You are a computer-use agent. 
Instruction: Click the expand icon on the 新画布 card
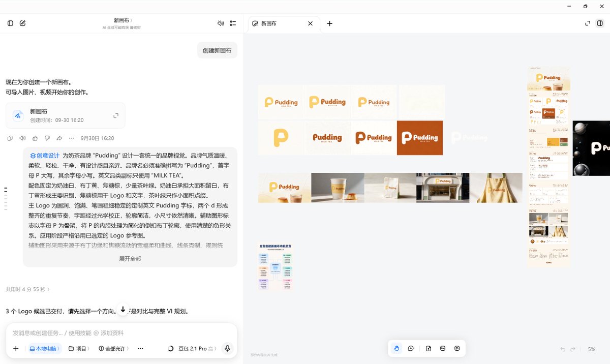(x=116, y=116)
